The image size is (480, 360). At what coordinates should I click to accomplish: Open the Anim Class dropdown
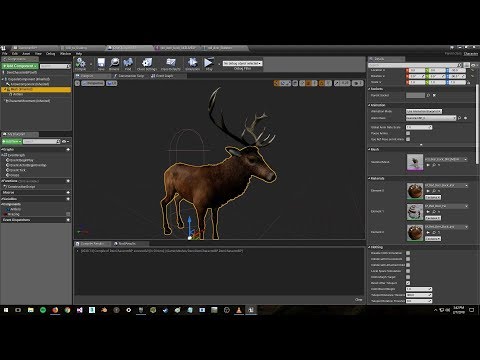pos(431,118)
